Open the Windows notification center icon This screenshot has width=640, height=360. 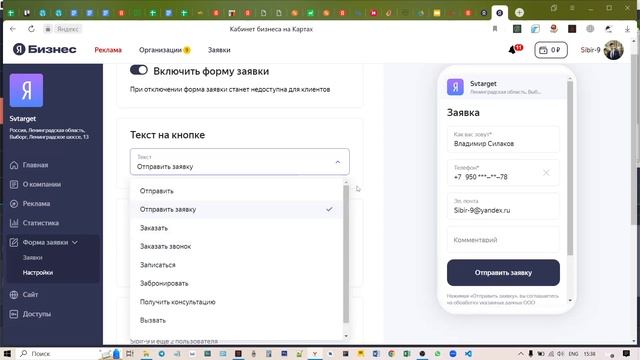point(627,353)
